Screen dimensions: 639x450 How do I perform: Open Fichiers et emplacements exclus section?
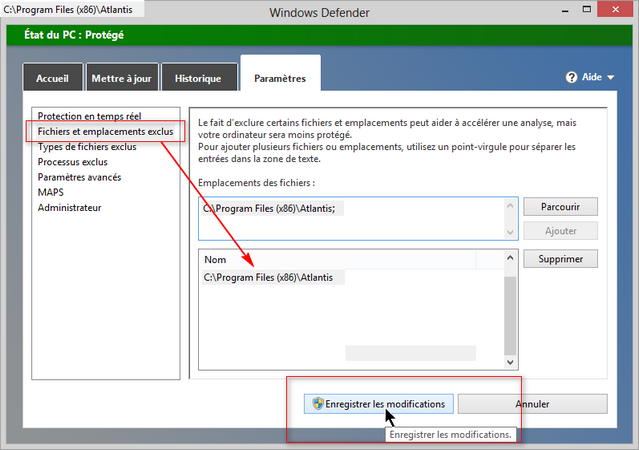point(105,131)
